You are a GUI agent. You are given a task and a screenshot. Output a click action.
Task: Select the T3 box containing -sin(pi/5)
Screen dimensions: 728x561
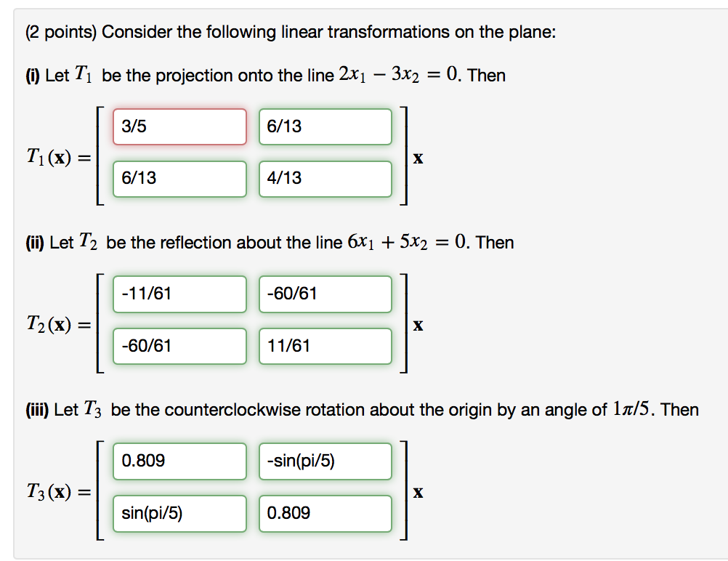pos(325,461)
